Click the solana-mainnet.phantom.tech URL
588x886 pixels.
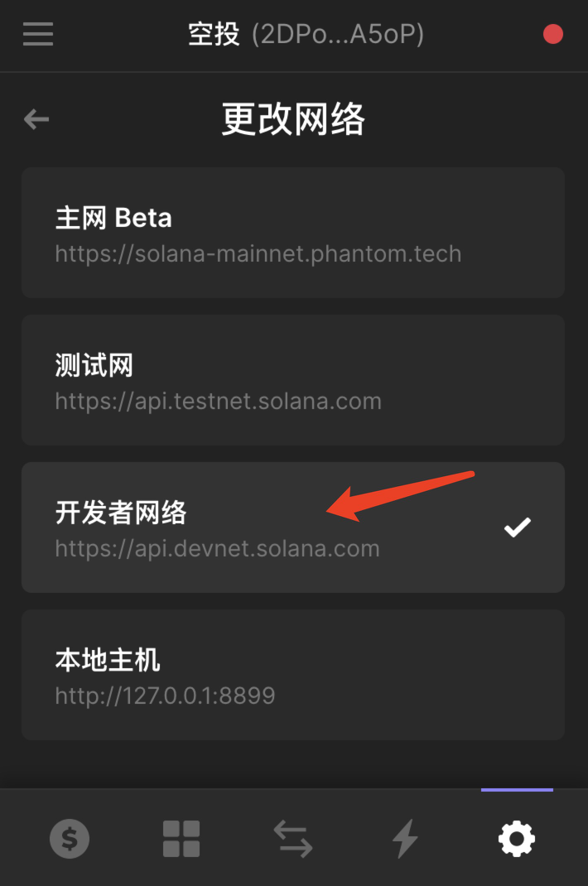[258, 253]
